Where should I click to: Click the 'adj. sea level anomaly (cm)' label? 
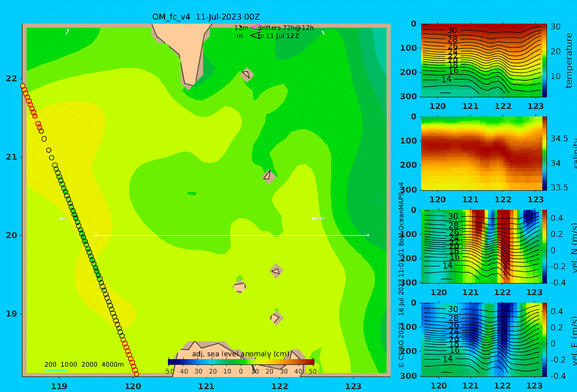(241, 354)
